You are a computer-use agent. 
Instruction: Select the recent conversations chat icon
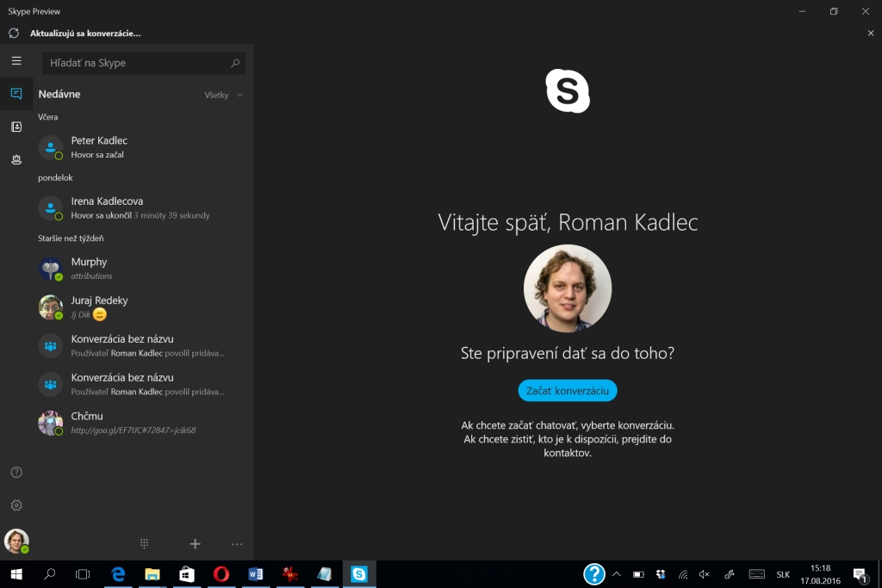16,94
